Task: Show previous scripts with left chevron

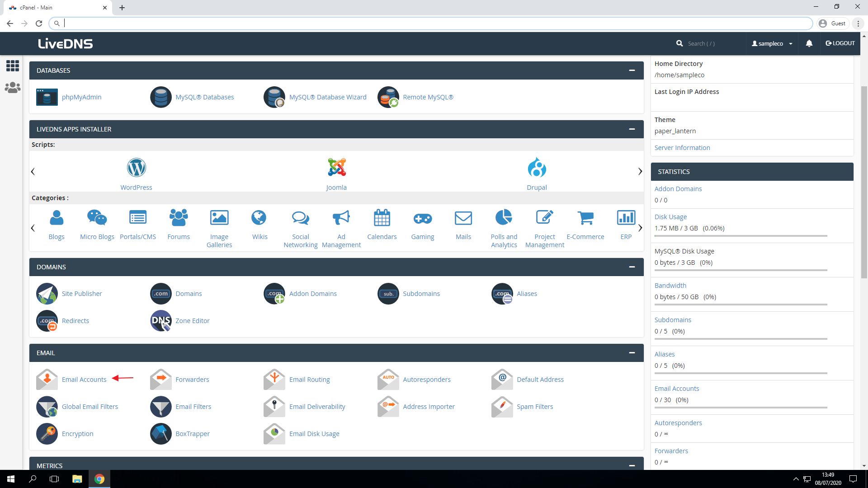Action: coord(33,172)
